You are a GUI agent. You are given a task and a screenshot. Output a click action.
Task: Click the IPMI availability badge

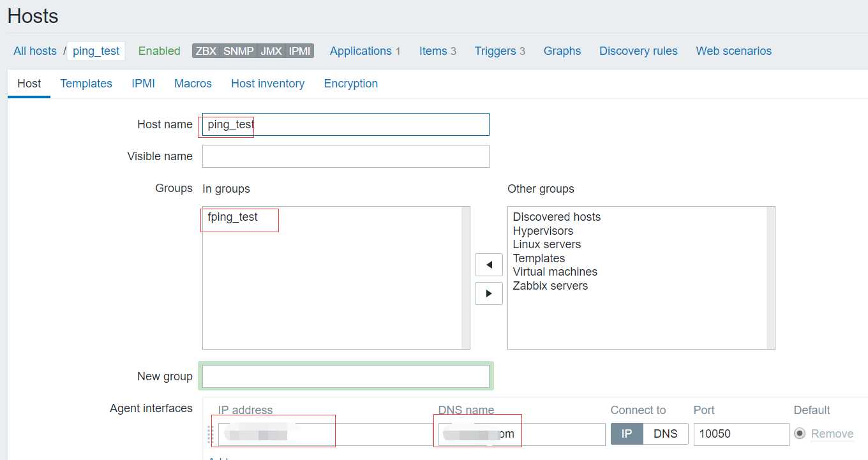299,51
